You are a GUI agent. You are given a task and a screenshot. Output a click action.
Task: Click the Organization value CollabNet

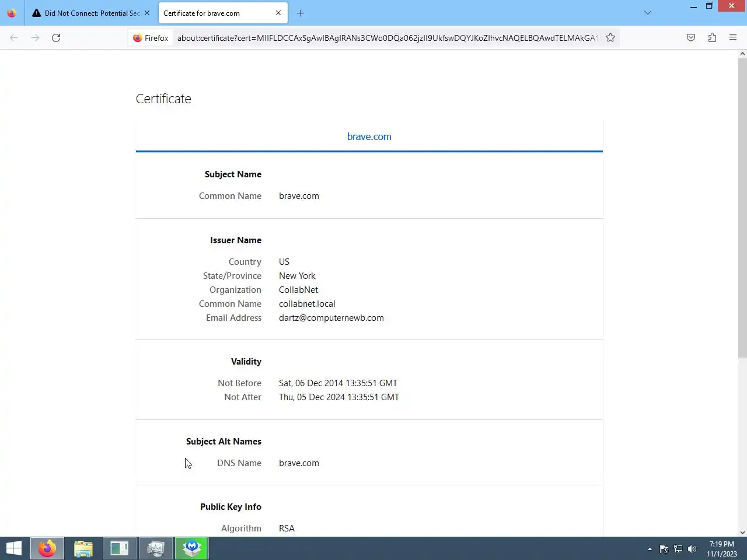(x=298, y=290)
